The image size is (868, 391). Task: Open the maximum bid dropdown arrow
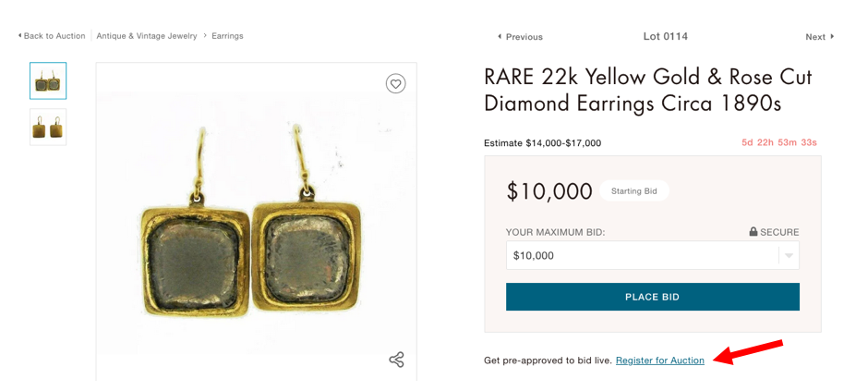coord(788,256)
